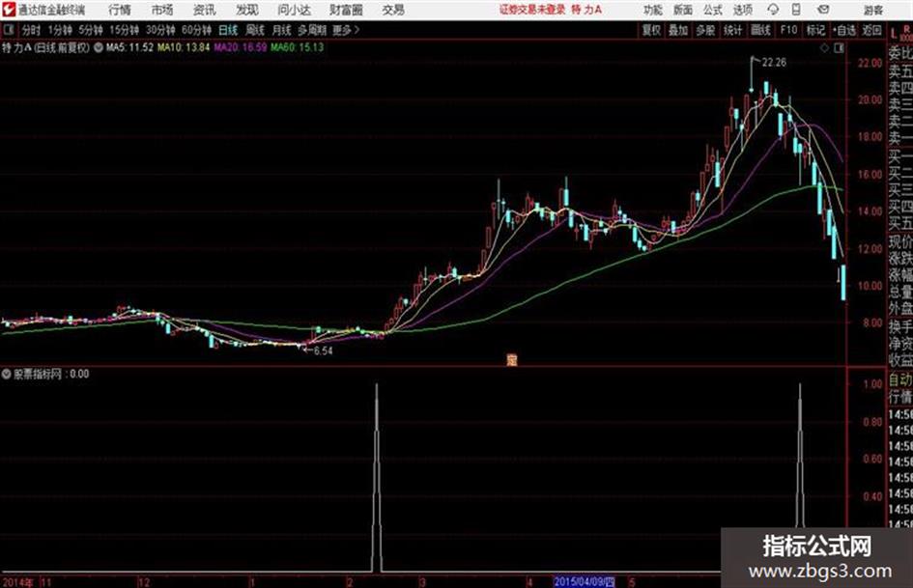The width and height of the screenshot is (913, 588).
Task: Click the 叠加 overlay toolbar button
Action: 678,30
